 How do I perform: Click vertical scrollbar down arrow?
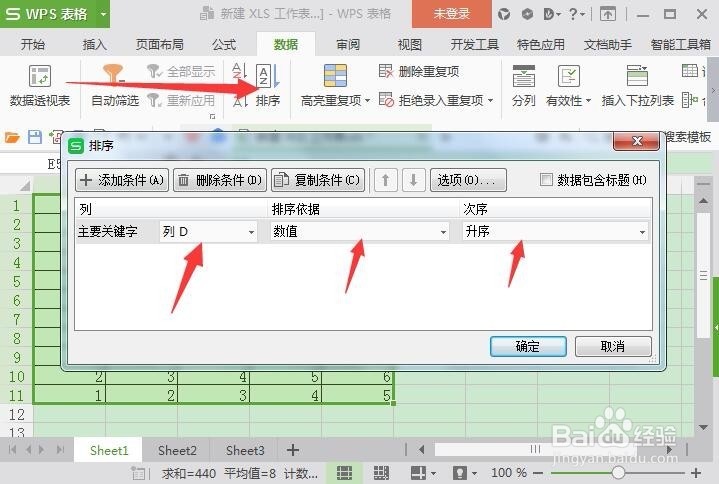coord(703,427)
